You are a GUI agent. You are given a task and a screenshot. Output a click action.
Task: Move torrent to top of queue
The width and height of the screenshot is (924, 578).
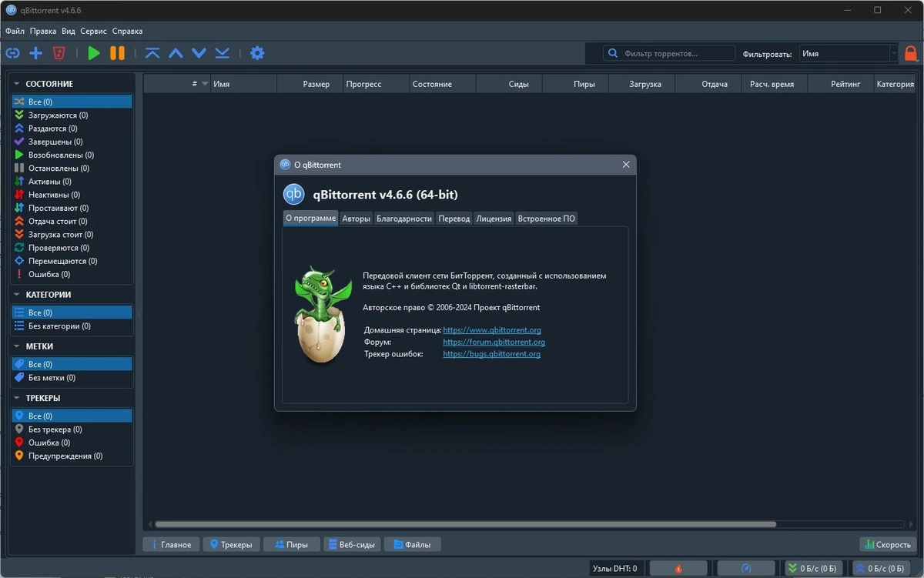(152, 53)
